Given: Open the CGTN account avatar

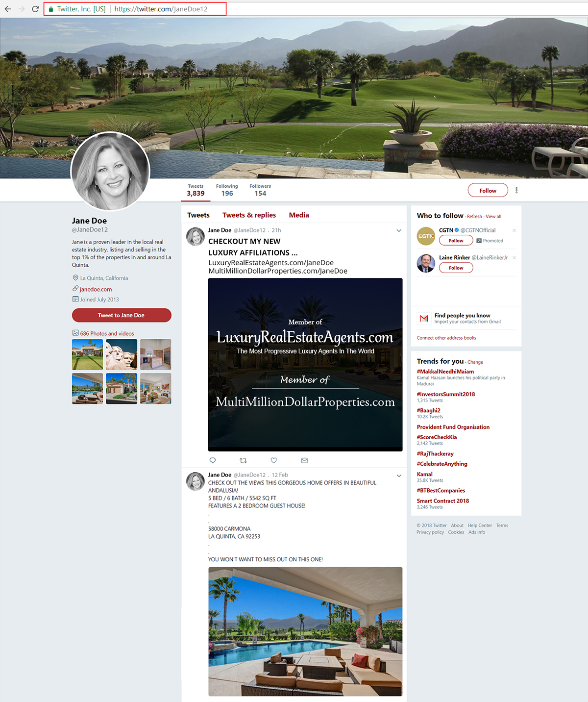Looking at the screenshot, I should [x=426, y=236].
